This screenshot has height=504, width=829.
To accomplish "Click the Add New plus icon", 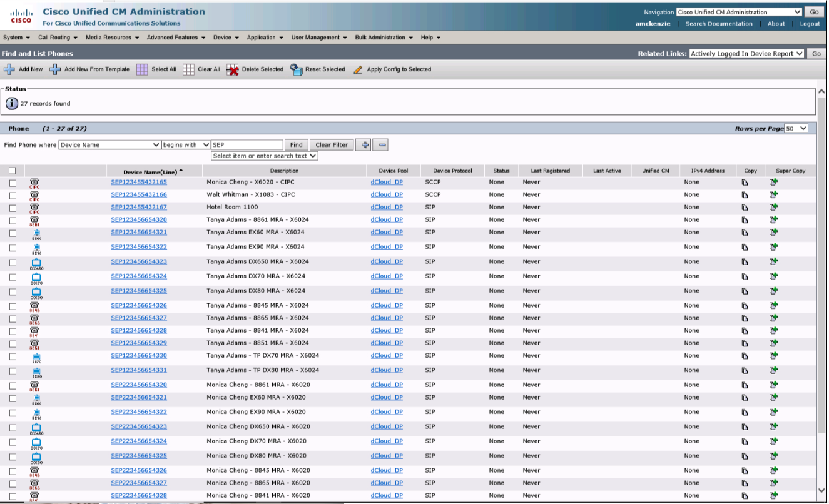I will [x=9, y=69].
